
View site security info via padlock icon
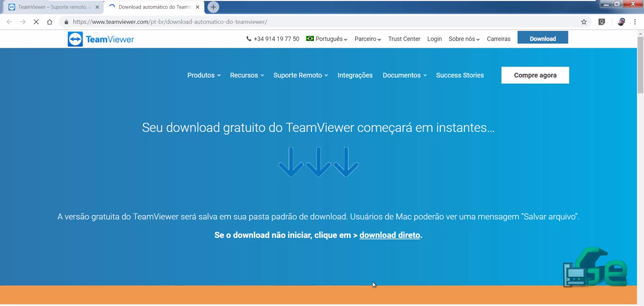tap(66, 22)
